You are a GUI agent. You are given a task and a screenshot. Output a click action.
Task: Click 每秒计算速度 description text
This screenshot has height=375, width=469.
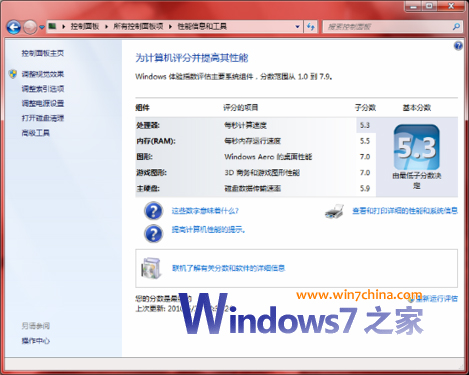click(245, 125)
